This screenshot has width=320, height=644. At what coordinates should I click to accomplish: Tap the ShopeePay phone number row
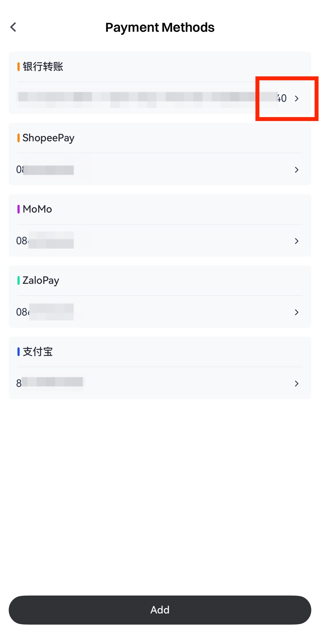pos(45,170)
